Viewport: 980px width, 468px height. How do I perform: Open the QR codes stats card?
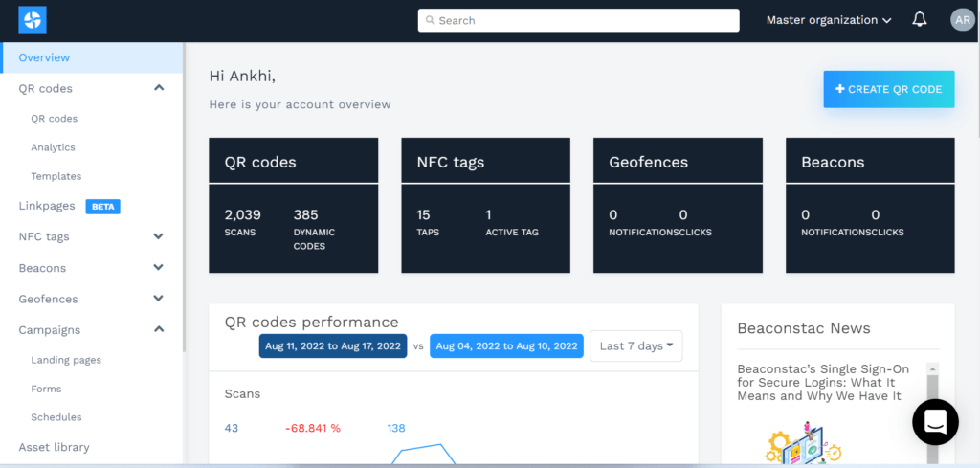(x=293, y=205)
